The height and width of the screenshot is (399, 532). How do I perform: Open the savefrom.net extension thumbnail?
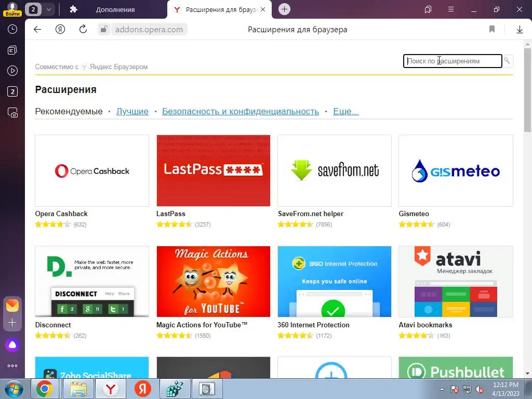click(x=335, y=170)
